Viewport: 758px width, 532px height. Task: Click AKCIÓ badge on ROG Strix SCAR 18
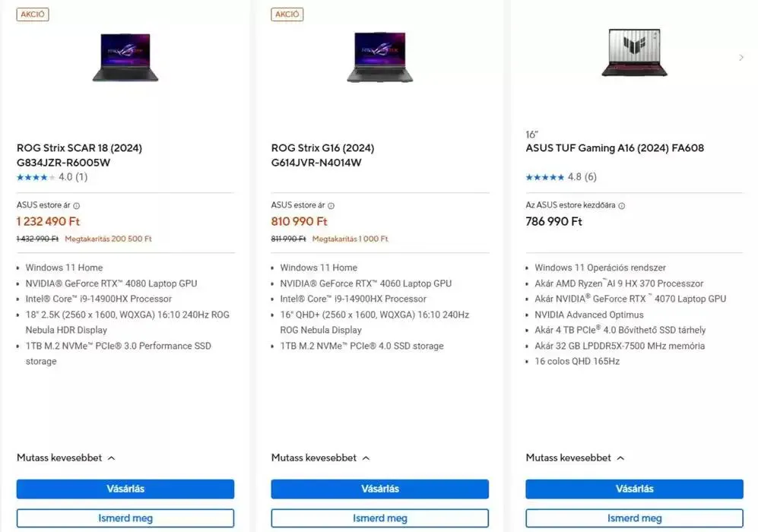click(33, 14)
